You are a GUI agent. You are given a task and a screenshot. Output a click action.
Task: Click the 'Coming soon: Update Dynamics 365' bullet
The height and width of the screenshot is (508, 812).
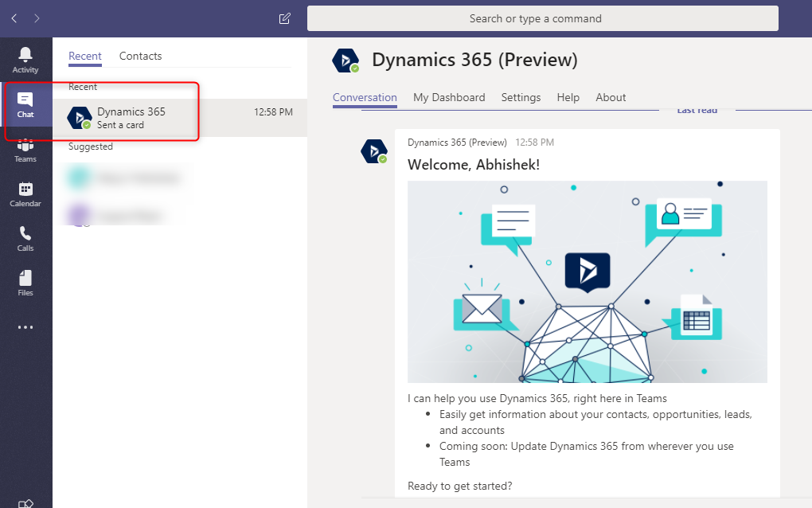(586, 454)
